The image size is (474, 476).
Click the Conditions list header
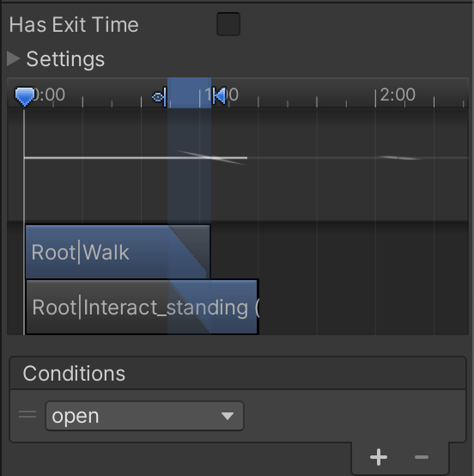point(238,373)
